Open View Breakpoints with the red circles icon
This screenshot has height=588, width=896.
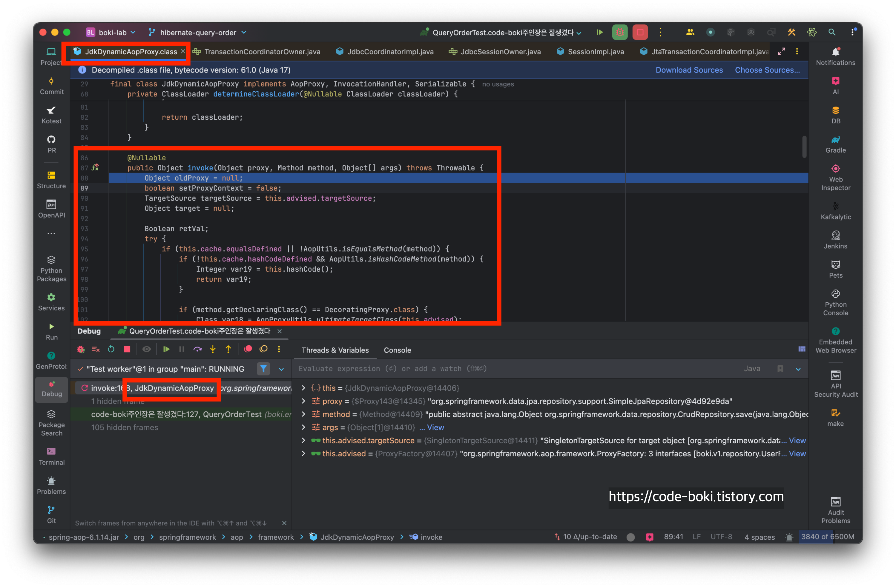(x=248, y=349)
